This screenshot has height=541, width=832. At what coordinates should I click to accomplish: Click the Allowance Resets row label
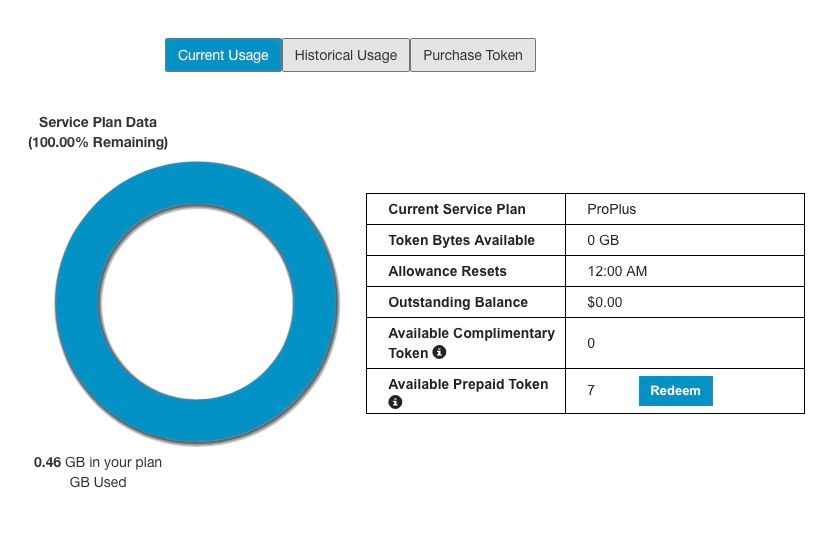click(448, 271)
